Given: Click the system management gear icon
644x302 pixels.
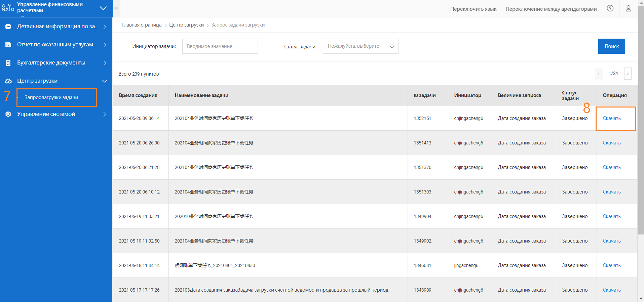Looking at the screenshot, I should pyautogui.click(x=8, y=114).
